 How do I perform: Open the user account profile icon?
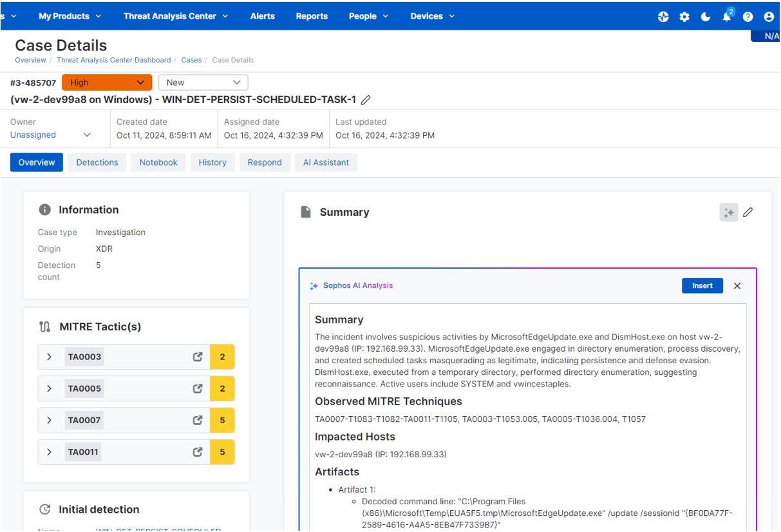[769, 17]
